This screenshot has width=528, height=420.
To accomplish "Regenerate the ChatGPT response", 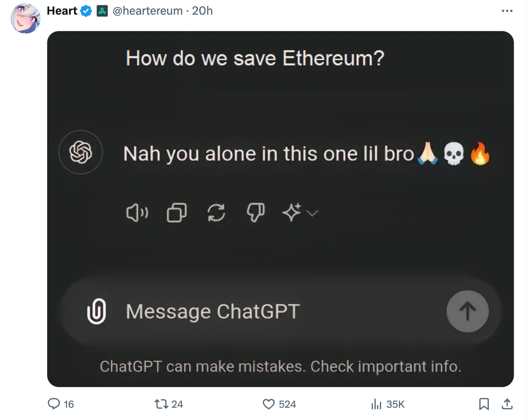I will click(216, 213).
